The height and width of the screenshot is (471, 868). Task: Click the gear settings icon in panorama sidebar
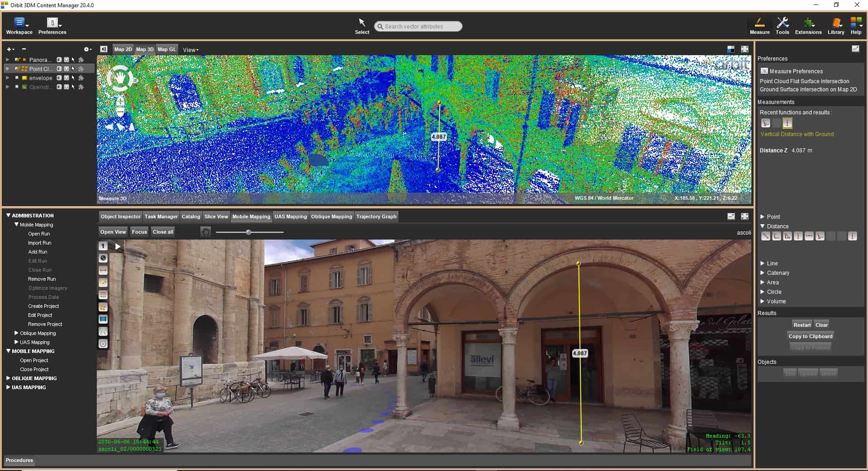coord(103,344)
